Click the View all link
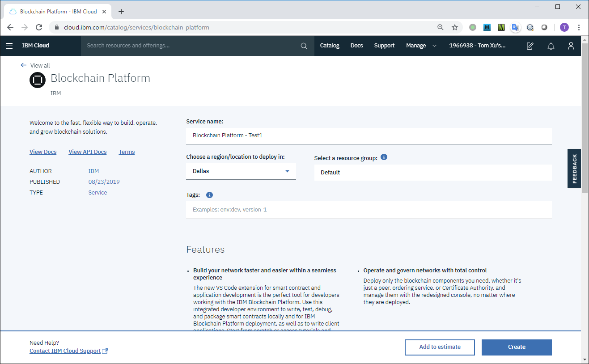 click(40, 65)
